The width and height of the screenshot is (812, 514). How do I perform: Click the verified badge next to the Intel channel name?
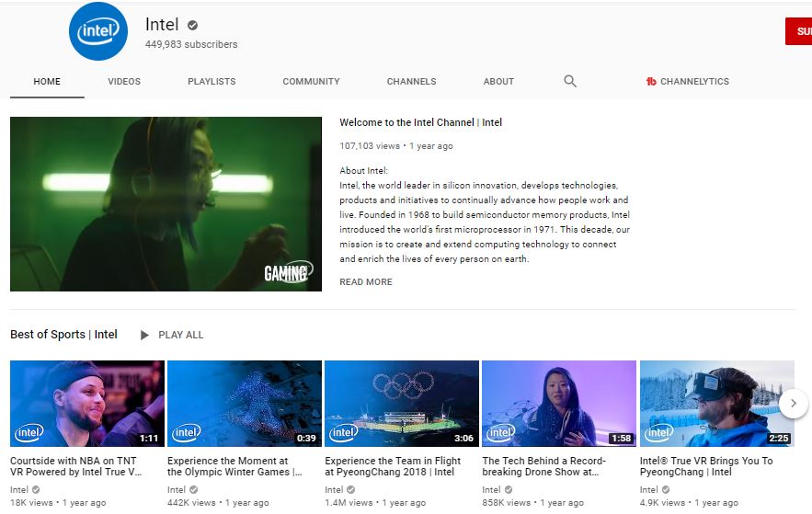[x=192, y=25]
